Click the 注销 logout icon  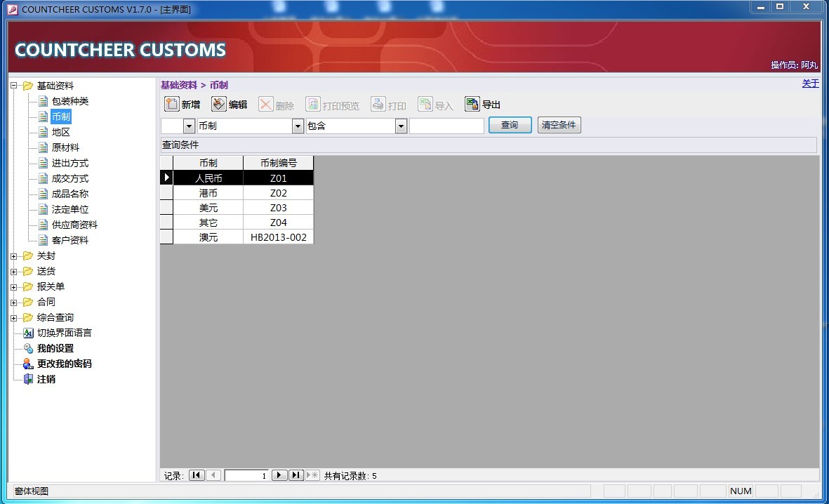(x=29, y=379)
